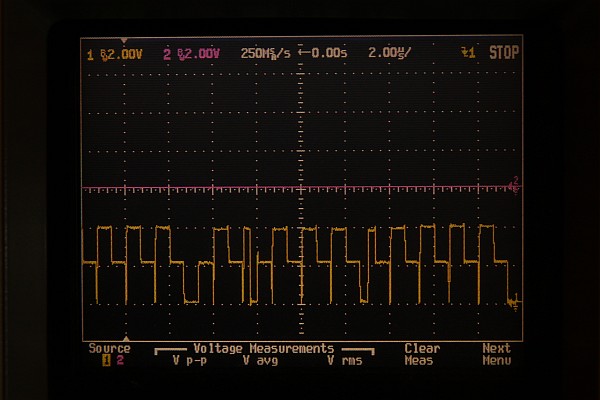Select channel 1 as measurement source
The width and height of the screenshot is (600, 400).
(106, 361)
